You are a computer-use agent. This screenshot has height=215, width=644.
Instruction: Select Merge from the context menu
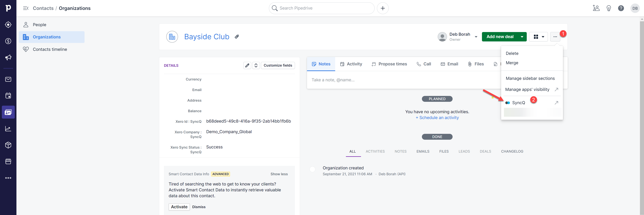click(512, 63)
